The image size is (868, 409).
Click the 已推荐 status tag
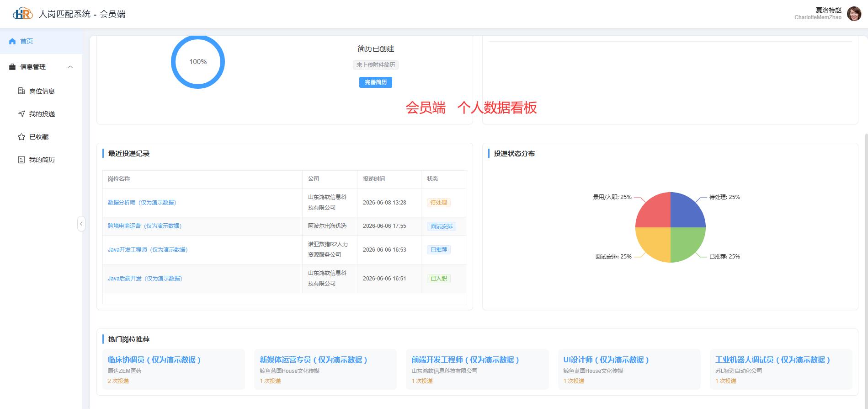(x=439, y=250)
